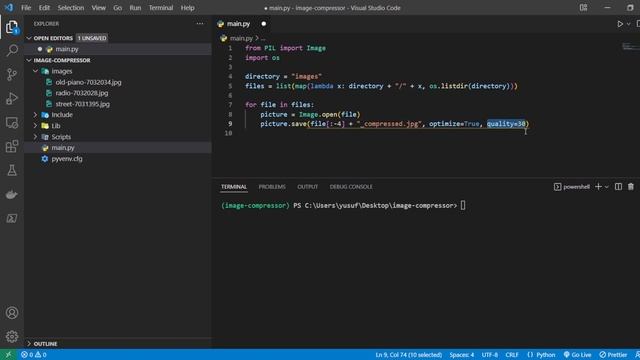This screenshot has height=360, width=640.
Task: Open old-piano-7032034.jpg file
Action: tap(88, 82)
